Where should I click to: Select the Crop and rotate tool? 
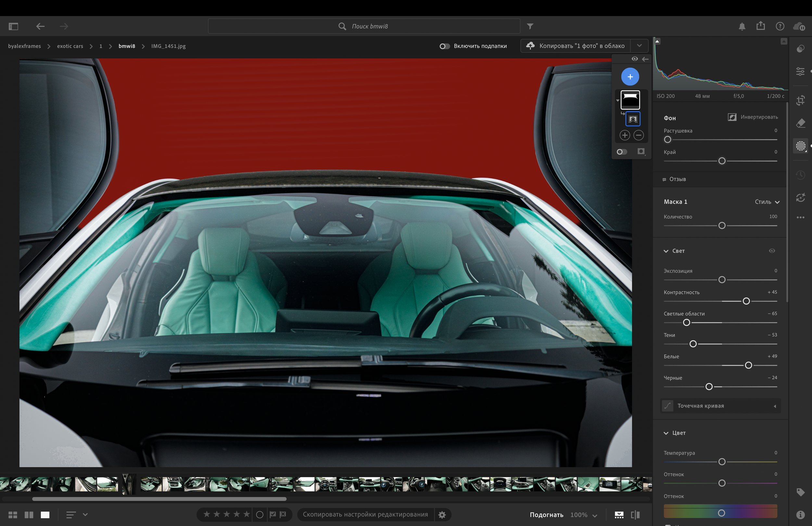pos(800,100)
